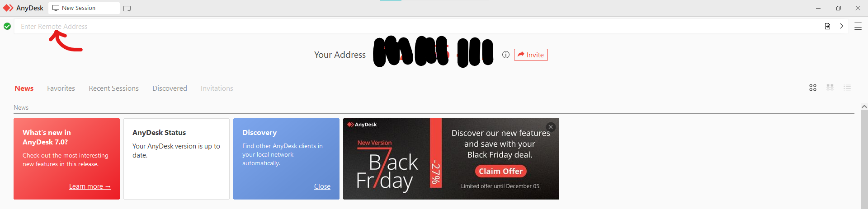Dismiss the Black Friday banner

[551, 127]
